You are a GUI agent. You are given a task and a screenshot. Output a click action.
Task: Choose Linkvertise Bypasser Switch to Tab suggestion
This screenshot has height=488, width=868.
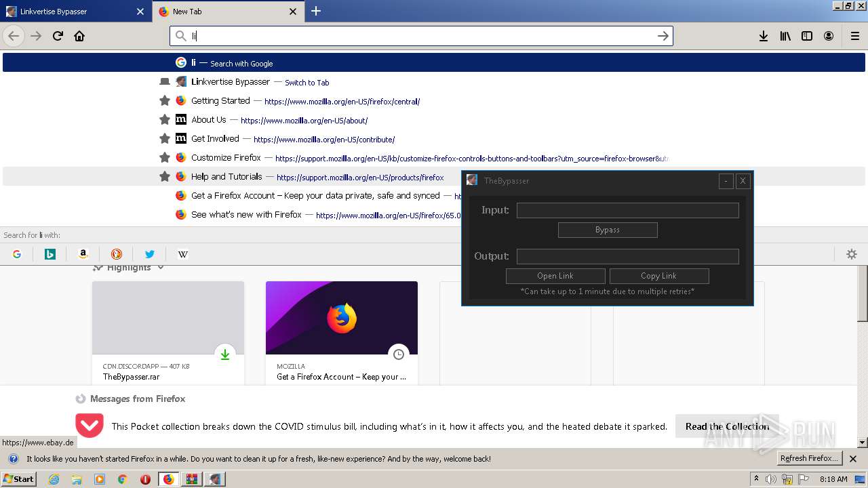pyautogui.click(x=434, y=81)
